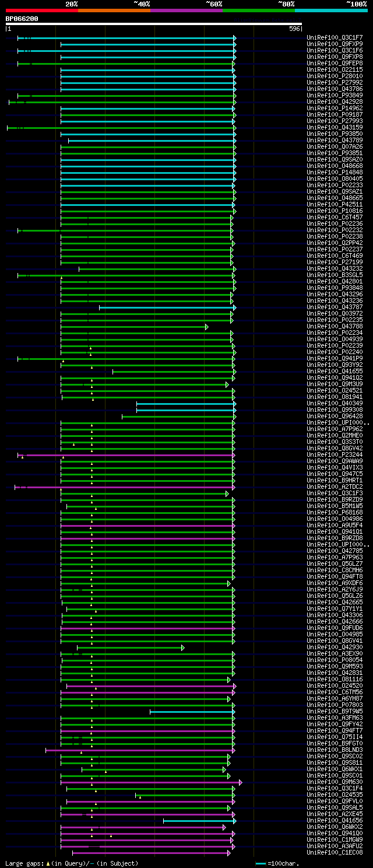Select hit label UniRef100_B8LND3
Viewport: 373px width, 868px height.
(x=335, y=750)
